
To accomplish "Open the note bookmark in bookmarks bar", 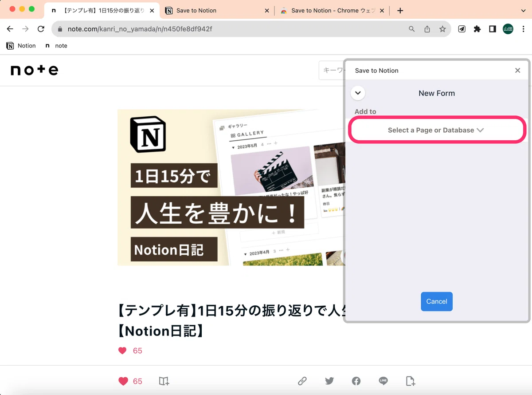I will click(56, 46).
